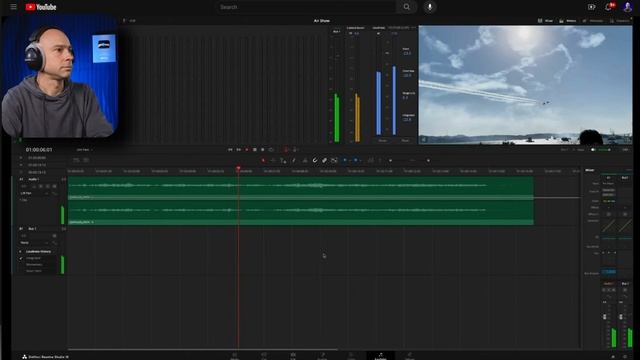The image size is (640, 360).
Task: Toggle the Integrated loudness history checkbox
Action: (x=21, y=258)
